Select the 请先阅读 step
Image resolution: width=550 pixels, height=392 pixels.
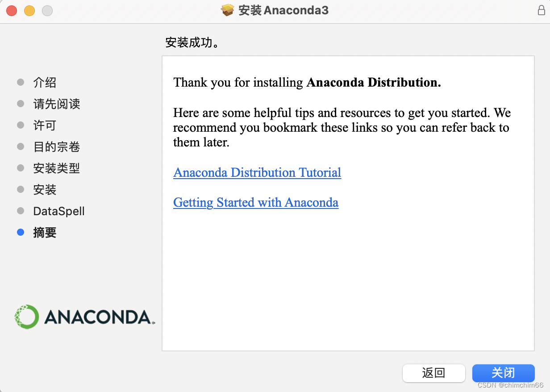point(57,104)
